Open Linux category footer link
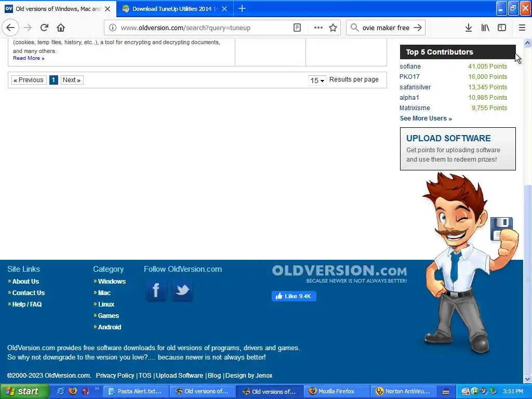The image size is (532, 399). point(106,304)
